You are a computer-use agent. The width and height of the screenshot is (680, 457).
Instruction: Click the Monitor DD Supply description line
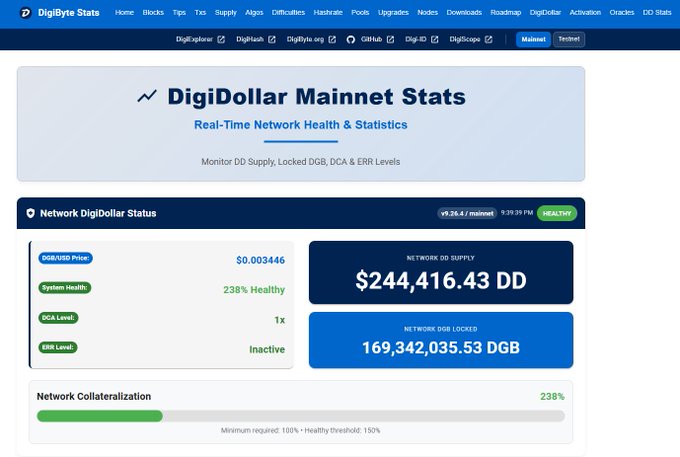click(301, 162)
